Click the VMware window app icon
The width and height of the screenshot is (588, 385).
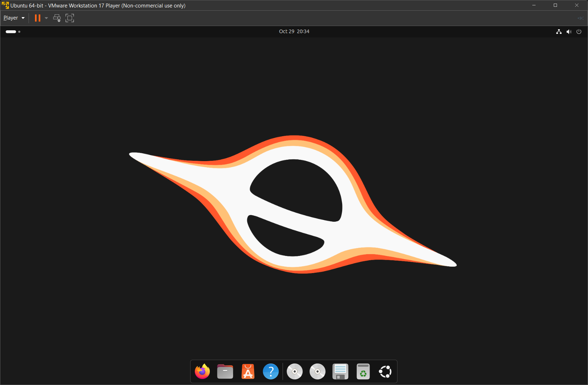point(5,5)
